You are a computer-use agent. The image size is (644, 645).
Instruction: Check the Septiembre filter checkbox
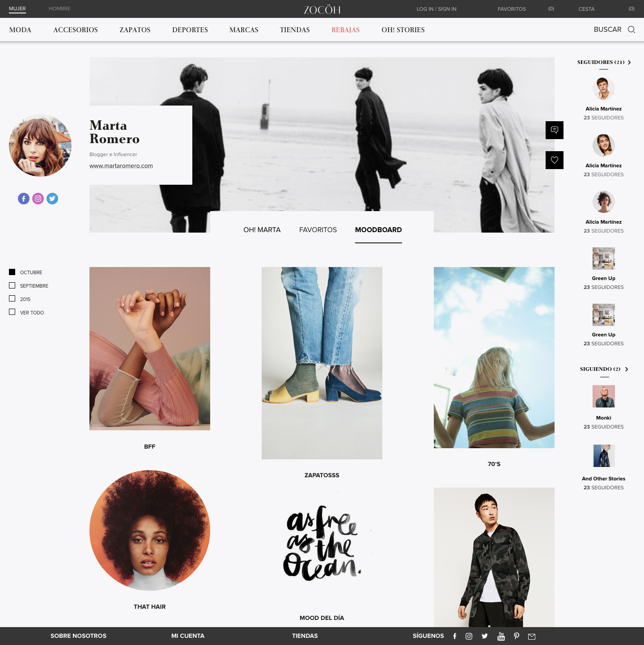point(12,285)
